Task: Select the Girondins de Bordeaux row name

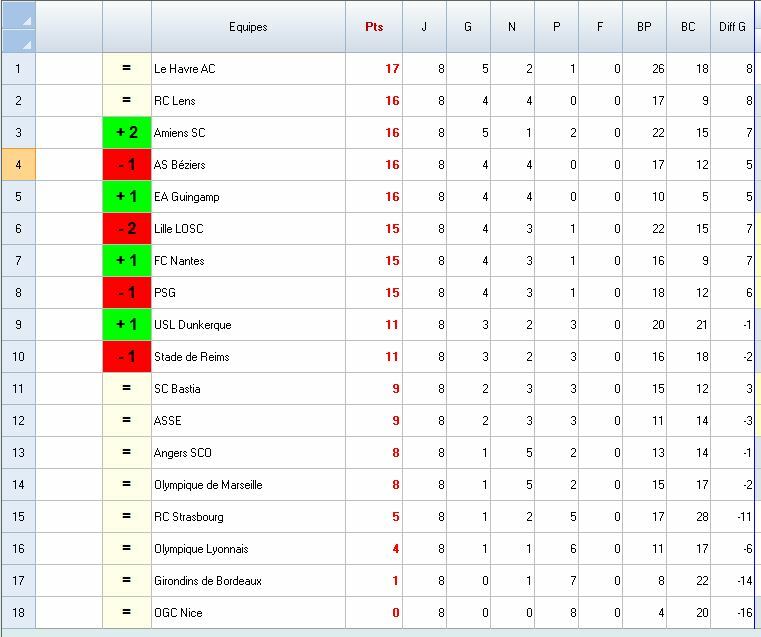Action: pyautogui.click(x=248, y=581)
